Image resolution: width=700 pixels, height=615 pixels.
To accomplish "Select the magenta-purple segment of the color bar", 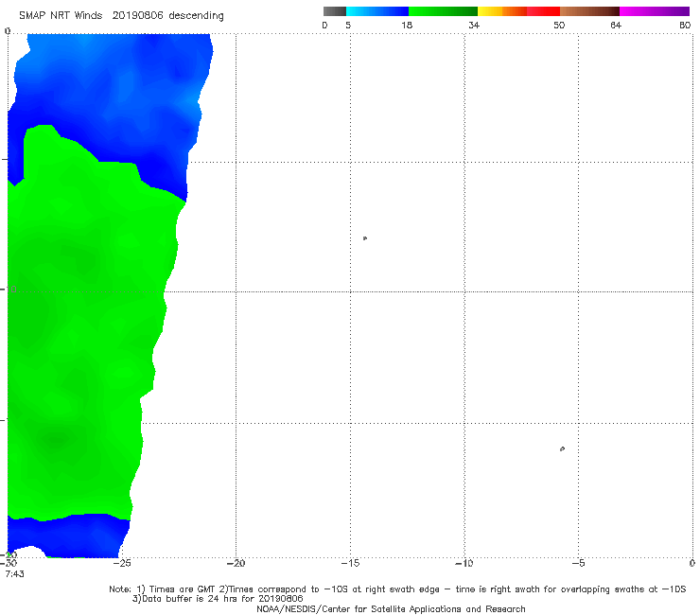I will (655, 11).
